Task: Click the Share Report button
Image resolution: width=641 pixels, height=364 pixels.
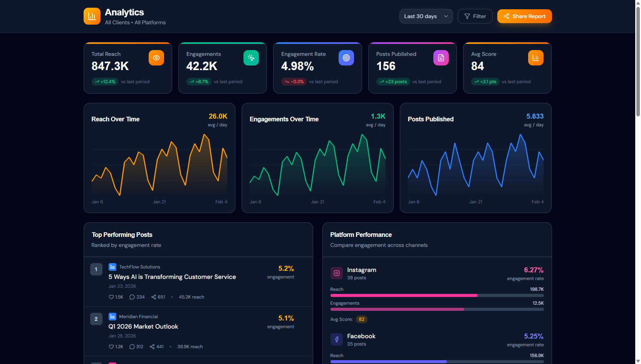Action: point(524,16)
